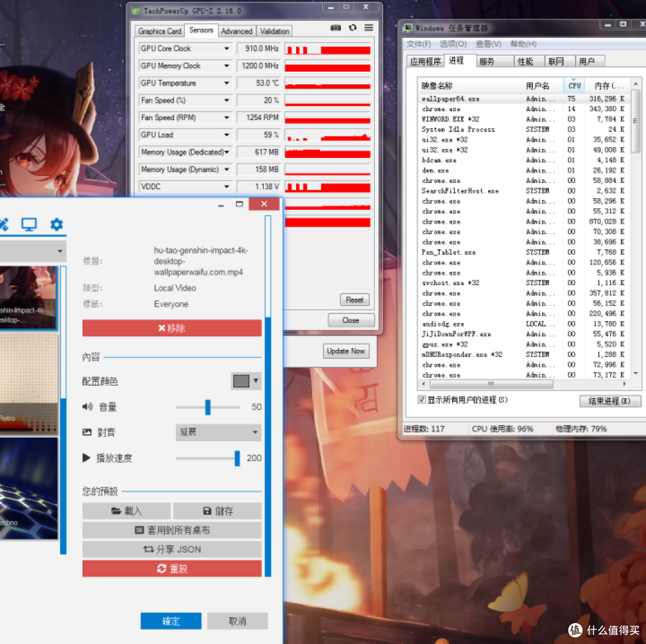Open Task Manager 帮助(H) menu
Screen dimensions: 646x644
pyautogui.click(x=523, y=44)
